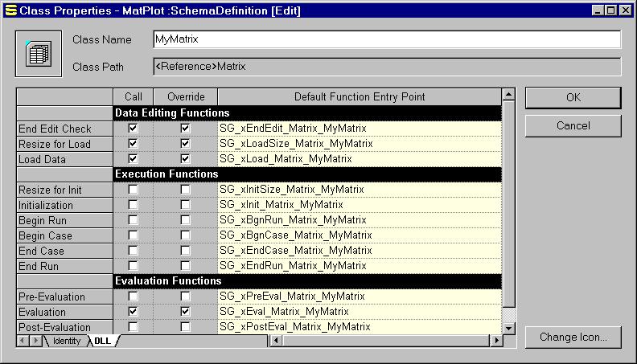Viewport: 637px width, 364px height.
Task: Click the large class icon button
Action: pos(39,55)
